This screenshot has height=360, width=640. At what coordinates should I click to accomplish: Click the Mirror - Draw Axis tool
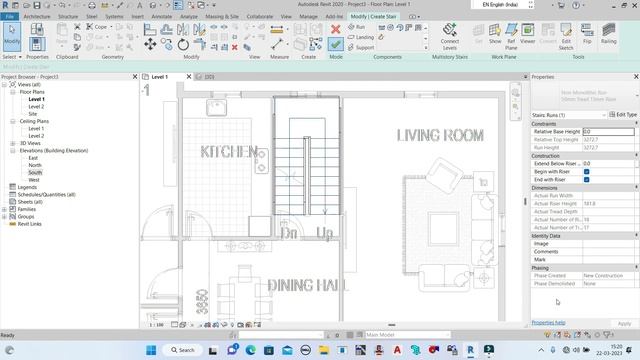[199, 29]
